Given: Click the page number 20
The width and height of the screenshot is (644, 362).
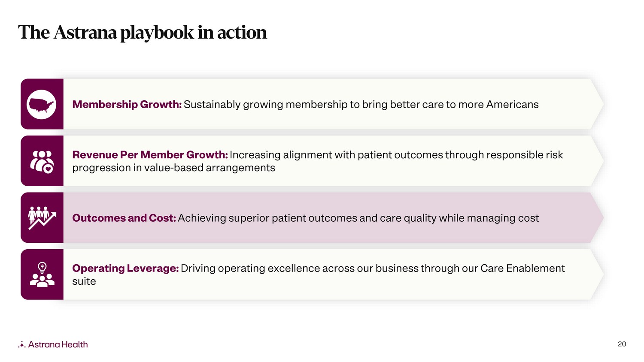Looking at the screenshot, I should point(622,344).
